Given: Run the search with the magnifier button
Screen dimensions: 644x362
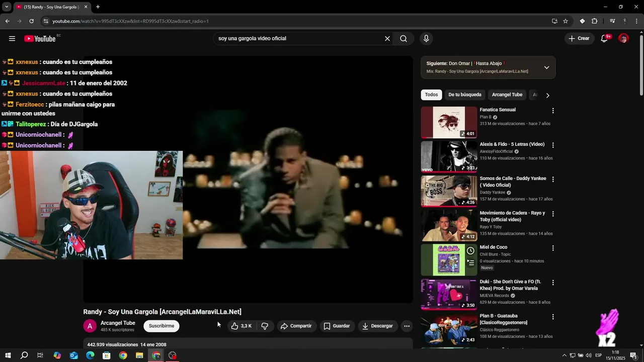Looking at the screenshot, I should 404,39.
